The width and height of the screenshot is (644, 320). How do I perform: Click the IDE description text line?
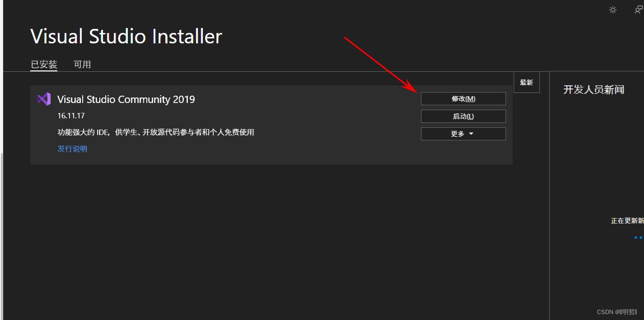(x=156, y=132)
